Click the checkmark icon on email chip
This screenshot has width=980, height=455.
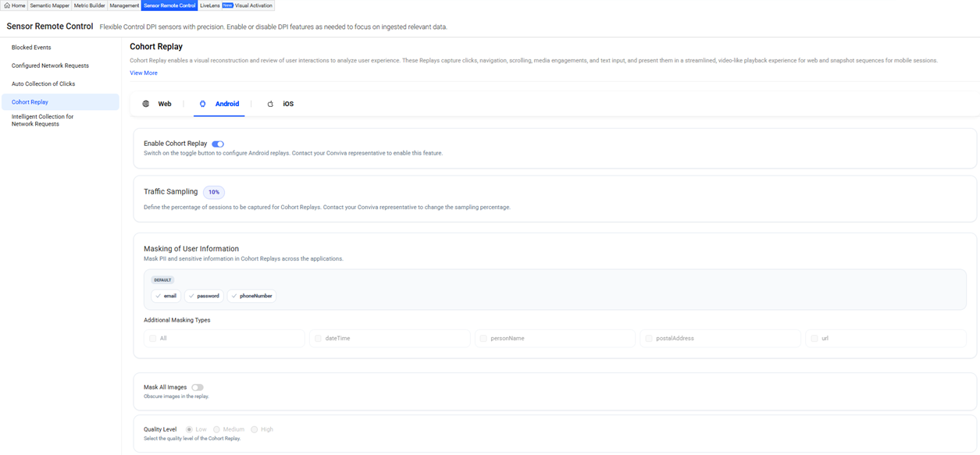click(159, 297)
